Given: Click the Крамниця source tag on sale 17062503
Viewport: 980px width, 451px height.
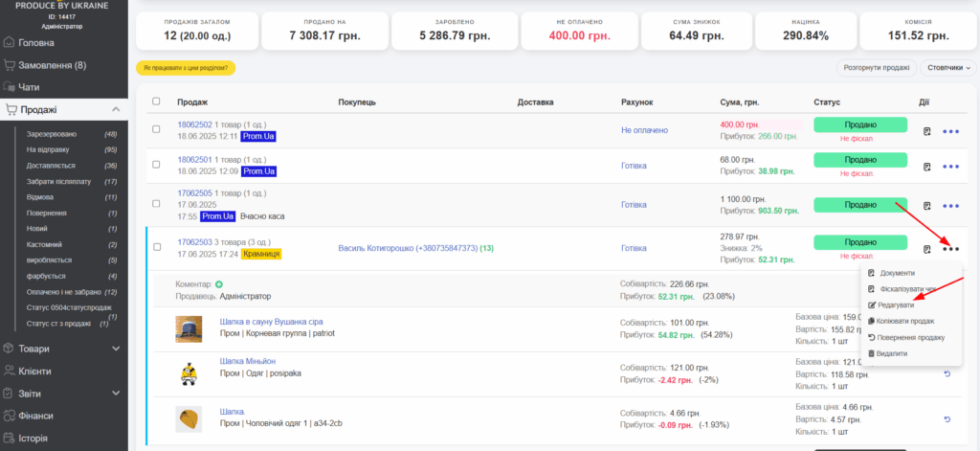Looking at the screenshot, I should (x=262, y=254).
